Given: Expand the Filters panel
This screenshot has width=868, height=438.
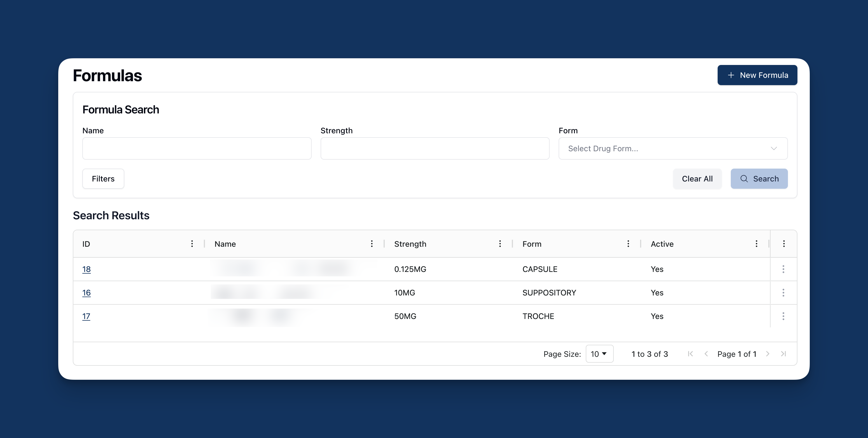Looking at the screenshot, I should click(103, 179).
